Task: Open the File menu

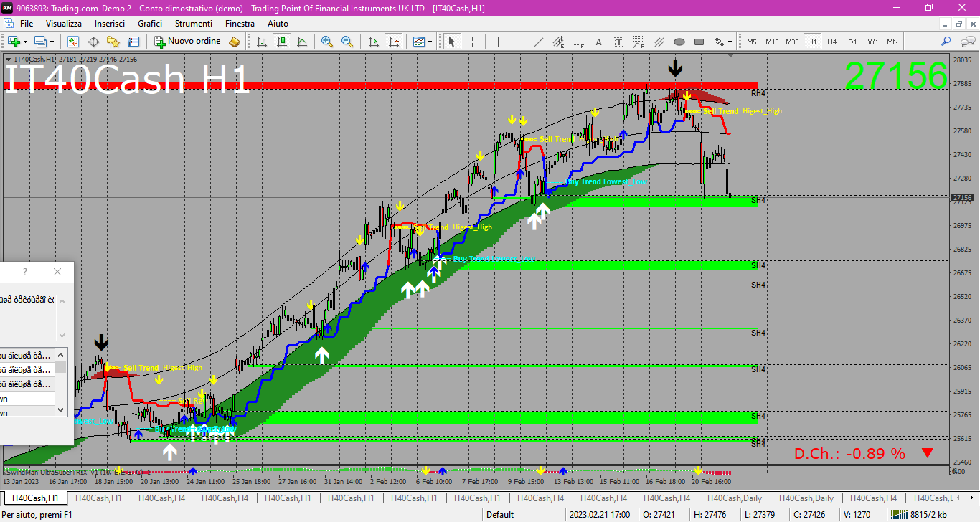Action: click(x=27, y=24)
